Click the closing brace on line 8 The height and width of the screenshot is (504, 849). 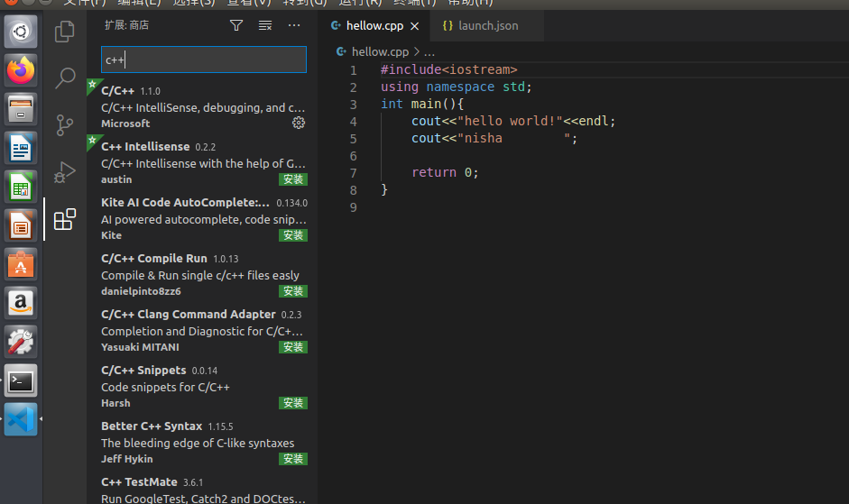point(383,189)
